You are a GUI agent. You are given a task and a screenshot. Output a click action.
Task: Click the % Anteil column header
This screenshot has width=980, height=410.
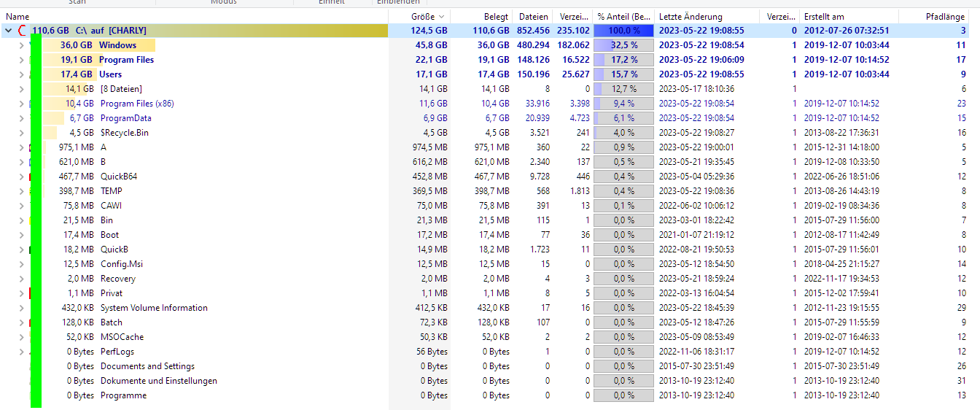click(624, 16)
